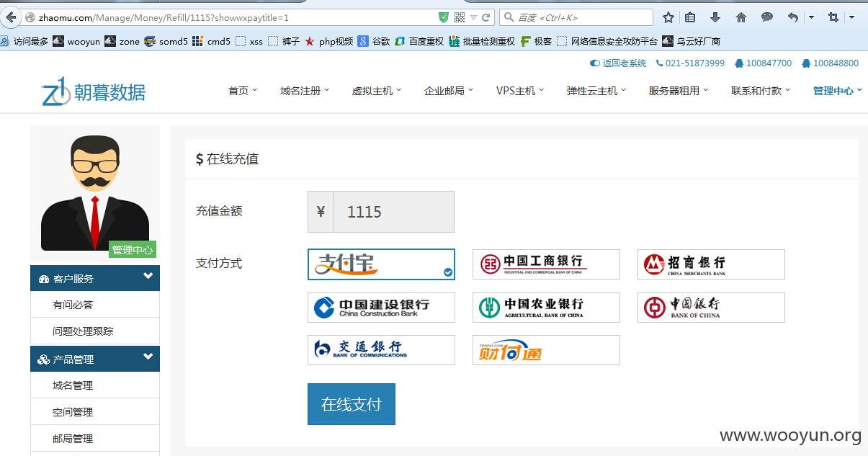The height and width of the screenshot is (456, 868).
Task: Open the VPS主机 navigation menu
Action: pos(519,91)
